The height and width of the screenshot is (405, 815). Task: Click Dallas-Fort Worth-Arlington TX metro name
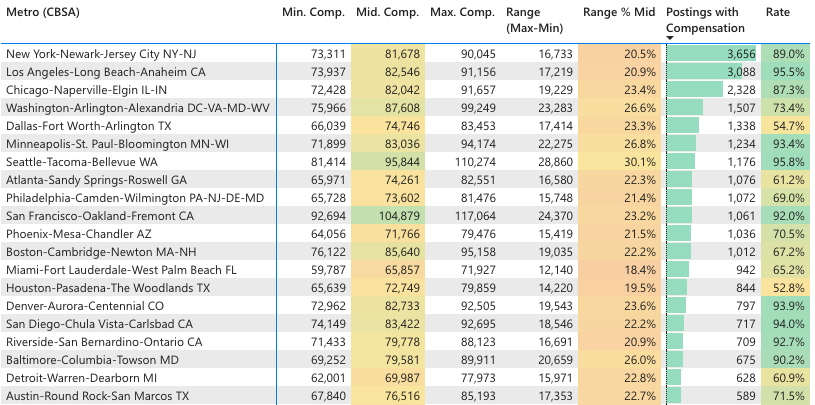tap(88, 126)
